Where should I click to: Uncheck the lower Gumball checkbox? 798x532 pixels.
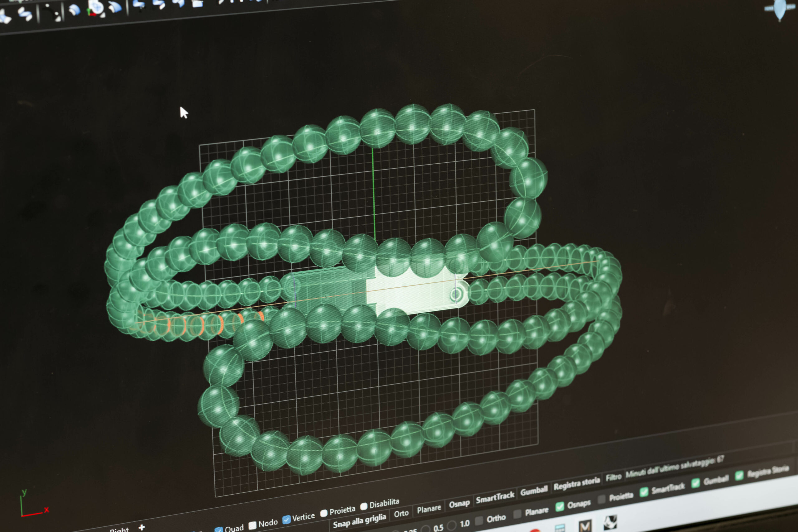[x=695, y=483]
